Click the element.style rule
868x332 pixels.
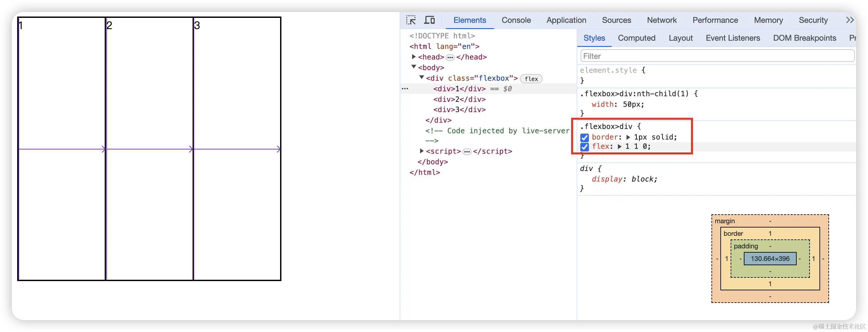tap(608, 70)
